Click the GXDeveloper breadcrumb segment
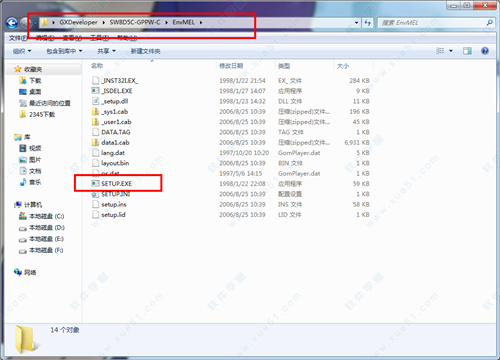The image size is (500, 360). [x=78, y=22]
